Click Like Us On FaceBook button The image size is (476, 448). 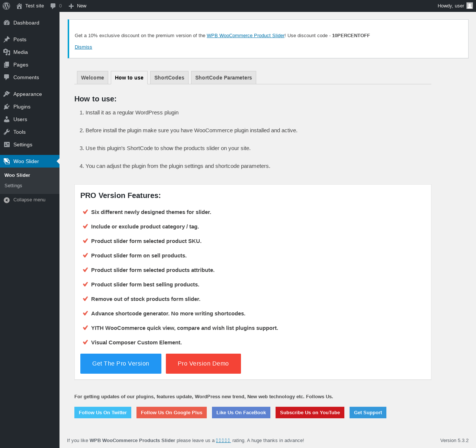pyautogui.click(x=241, y=413)
